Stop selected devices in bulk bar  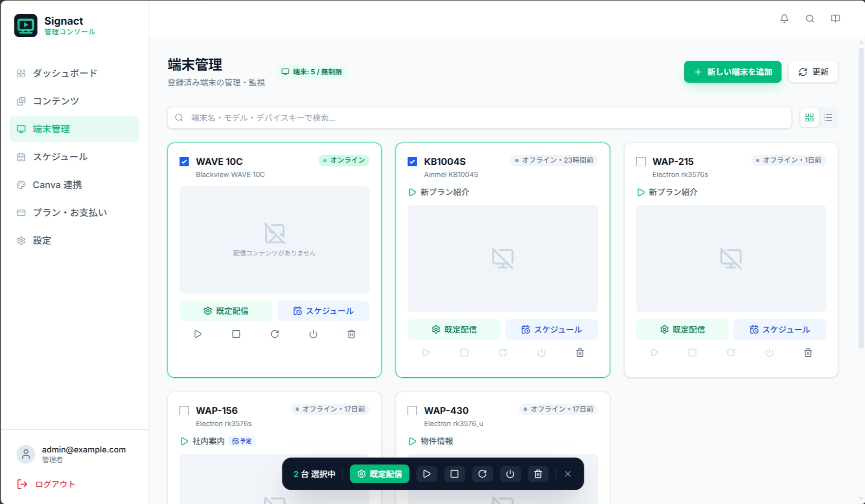click(454, 474)
